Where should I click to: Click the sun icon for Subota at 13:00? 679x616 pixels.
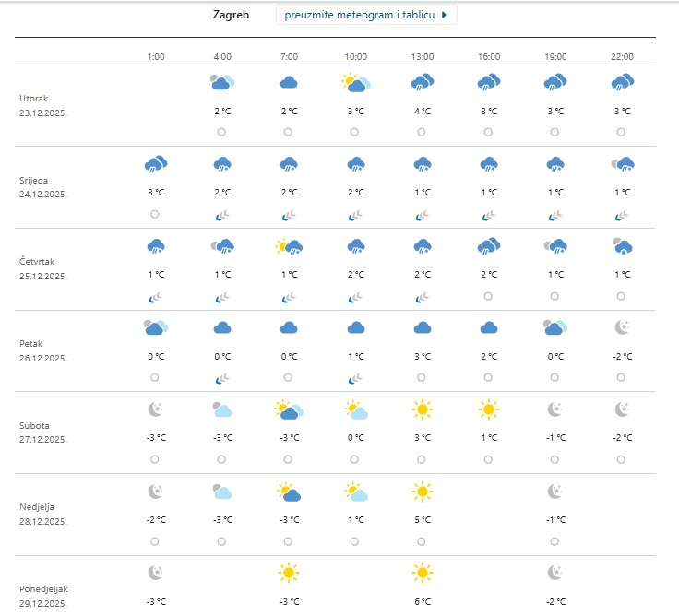(x=422, y=409)
